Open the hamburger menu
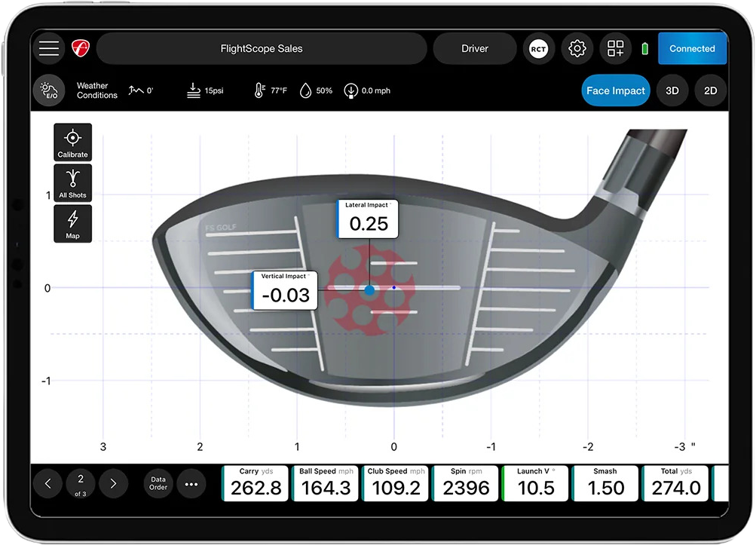 click(49, 48)
